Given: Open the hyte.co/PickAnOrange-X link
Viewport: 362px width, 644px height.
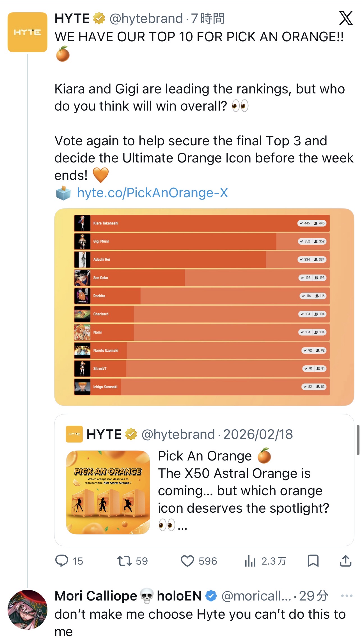Looking at the screenshot, I should (x=152, y=193).
